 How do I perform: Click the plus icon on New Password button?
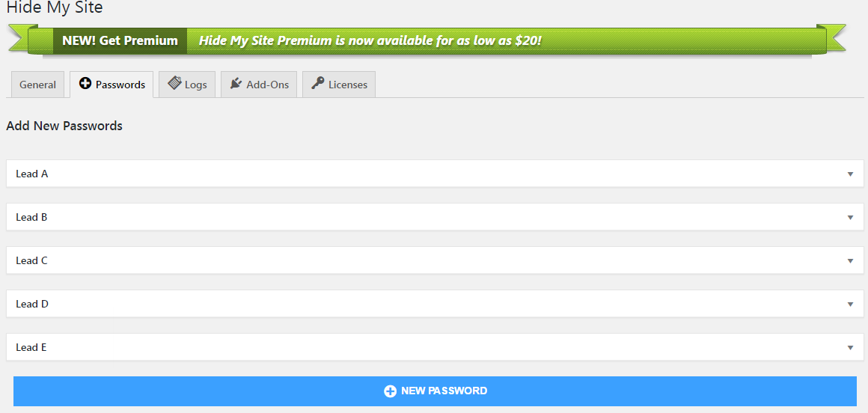[390, 391]
